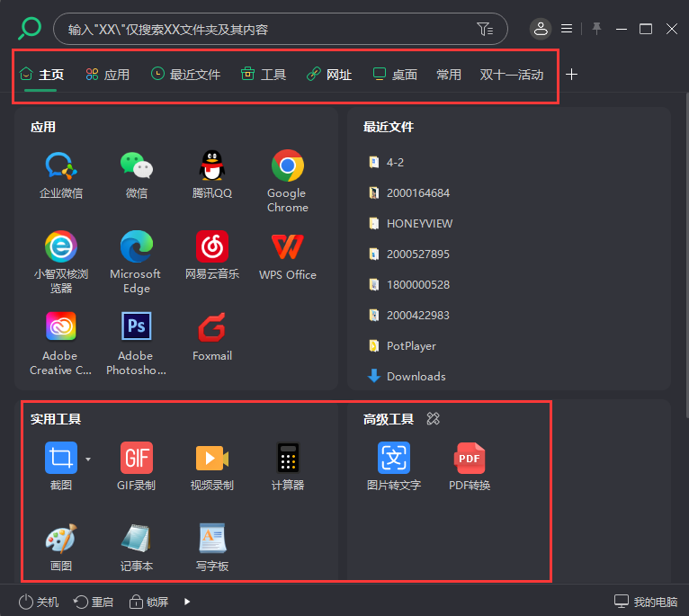Click the search input field
689x616 pixels.
coord(281,29)
